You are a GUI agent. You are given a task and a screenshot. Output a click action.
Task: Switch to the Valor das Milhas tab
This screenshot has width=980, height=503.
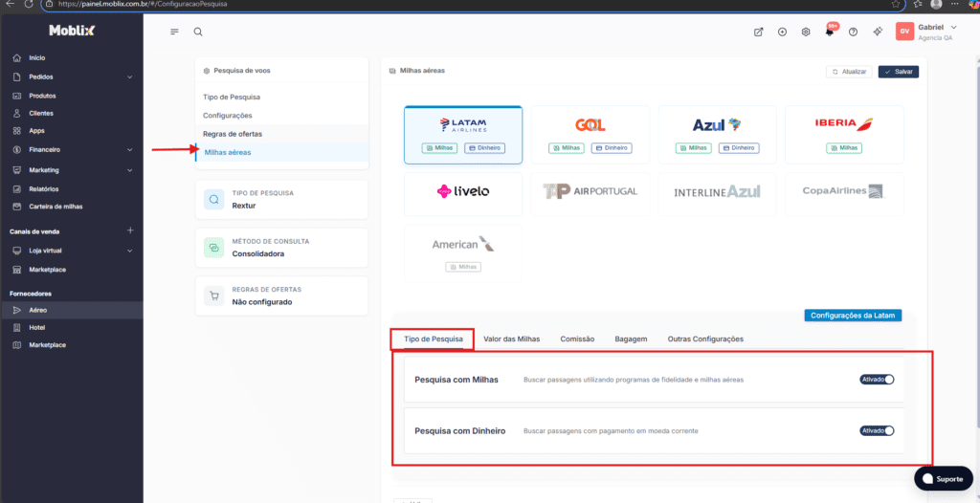click(511, 339)
